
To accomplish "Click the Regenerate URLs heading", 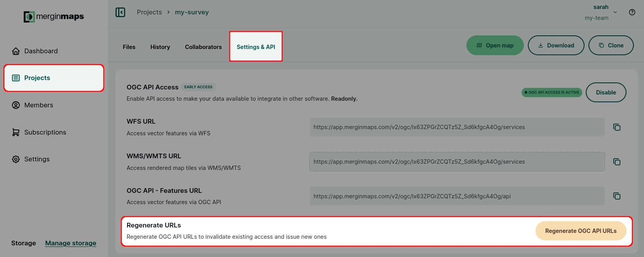I will click(154, 225).
